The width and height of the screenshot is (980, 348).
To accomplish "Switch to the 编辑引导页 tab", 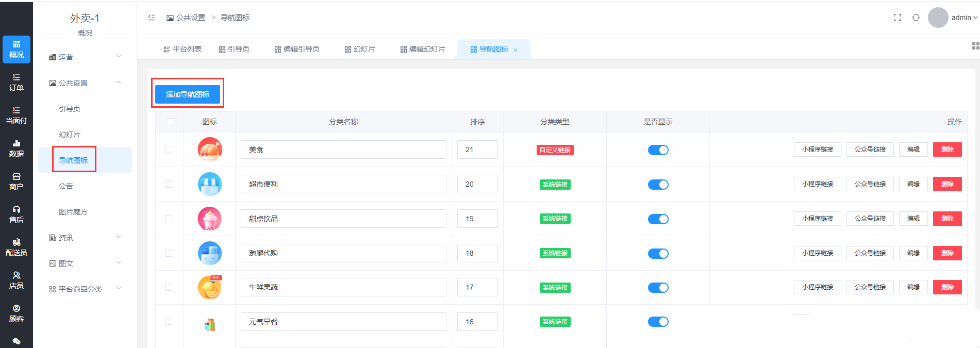I will pyautogui.click(x=297, y=49).
